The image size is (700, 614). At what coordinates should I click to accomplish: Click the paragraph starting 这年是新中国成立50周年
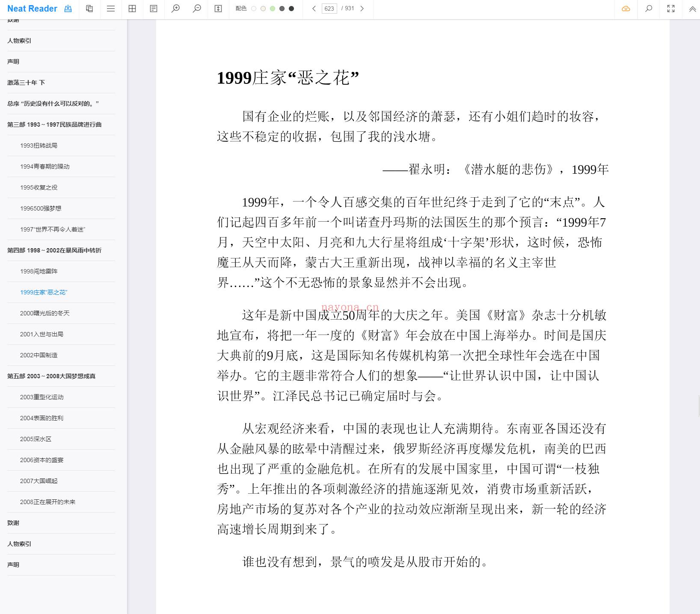point(412,356)
